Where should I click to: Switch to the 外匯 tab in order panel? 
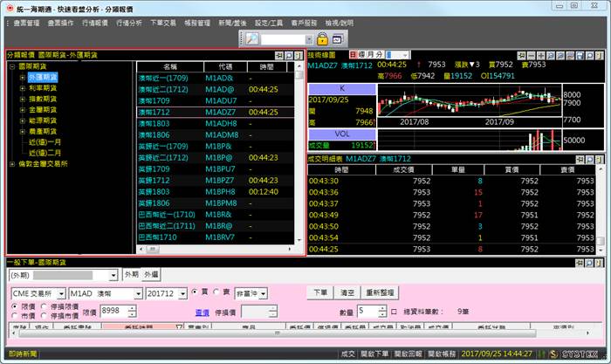pyautogui.click(x=151, y=274)
